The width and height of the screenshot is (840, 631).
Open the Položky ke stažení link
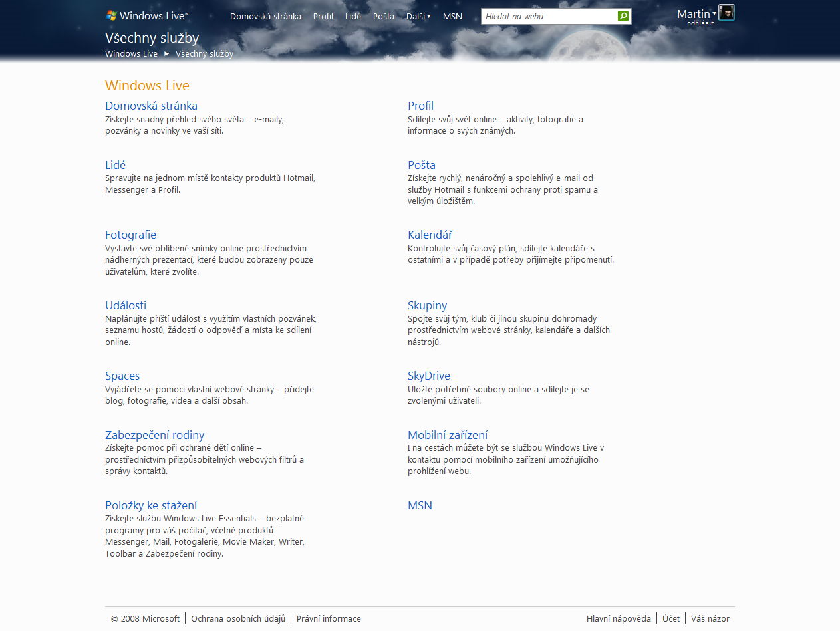point(151,505)
